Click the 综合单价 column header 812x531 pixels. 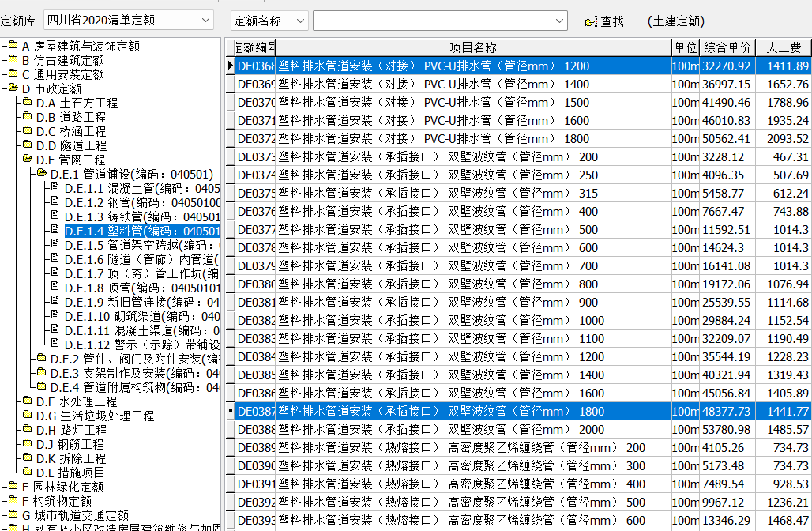(727, 47)
